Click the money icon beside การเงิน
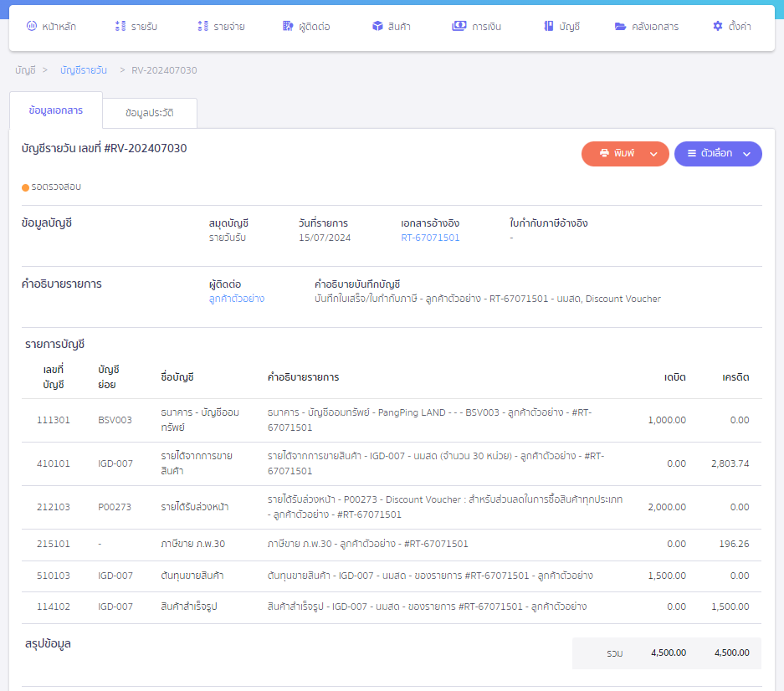This screenshot has width=784, height=691. point(459,26)
